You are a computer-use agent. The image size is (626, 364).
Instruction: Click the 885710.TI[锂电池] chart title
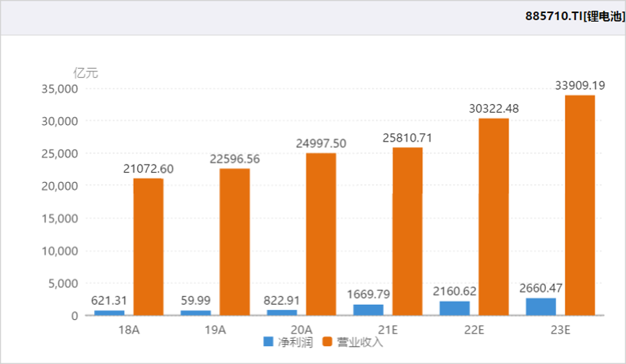[x=575, y=16]
